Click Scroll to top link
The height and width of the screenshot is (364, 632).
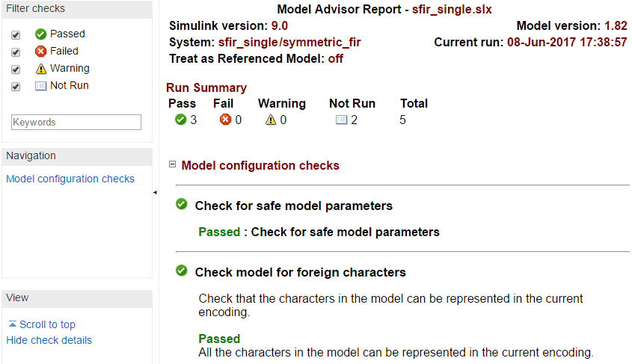(47, 324)
